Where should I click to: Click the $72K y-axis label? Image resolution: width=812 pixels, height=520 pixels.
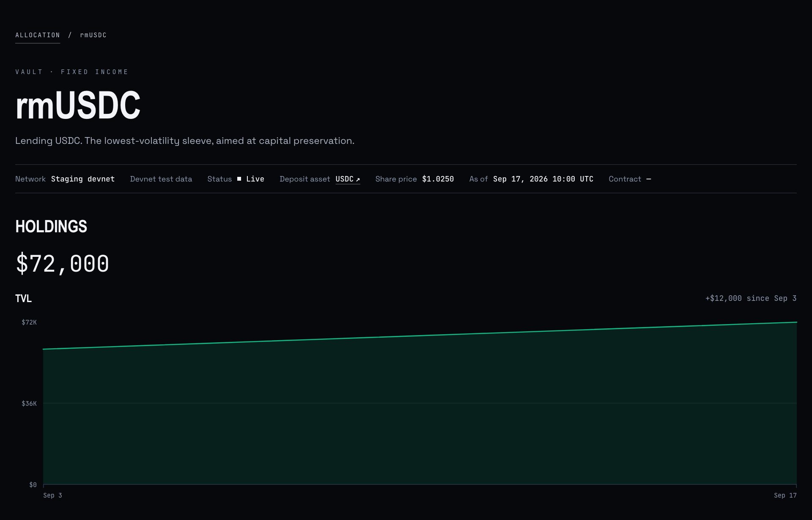[29, 322]
